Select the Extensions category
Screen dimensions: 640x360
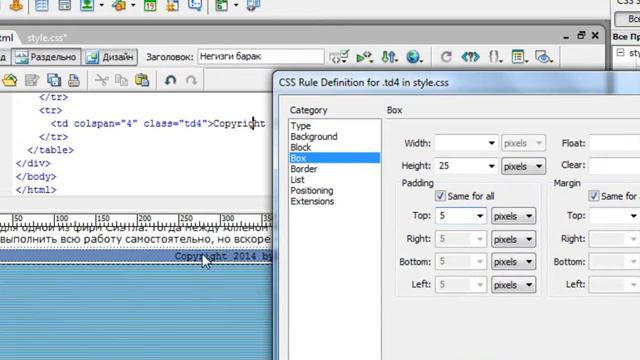pos(312,201)
